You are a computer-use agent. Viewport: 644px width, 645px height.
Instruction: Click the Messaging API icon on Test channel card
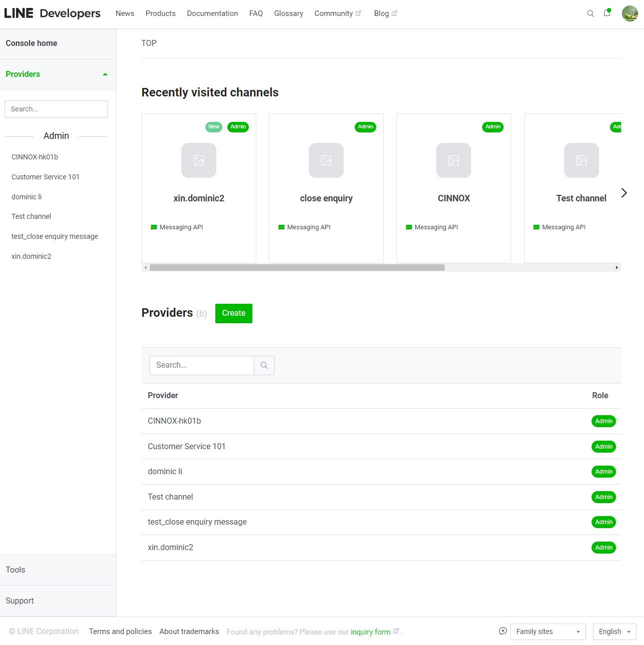pyautogui.click(x=537, y=227)
